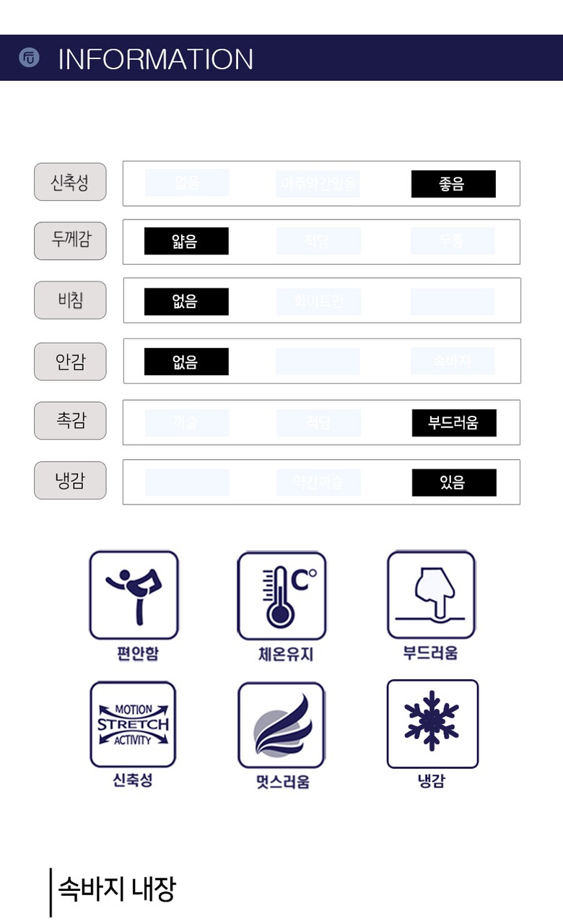The width and height of the screenshot is (563, 924).
Task: Click the 두께감 category label button
Action: (70, 241)
